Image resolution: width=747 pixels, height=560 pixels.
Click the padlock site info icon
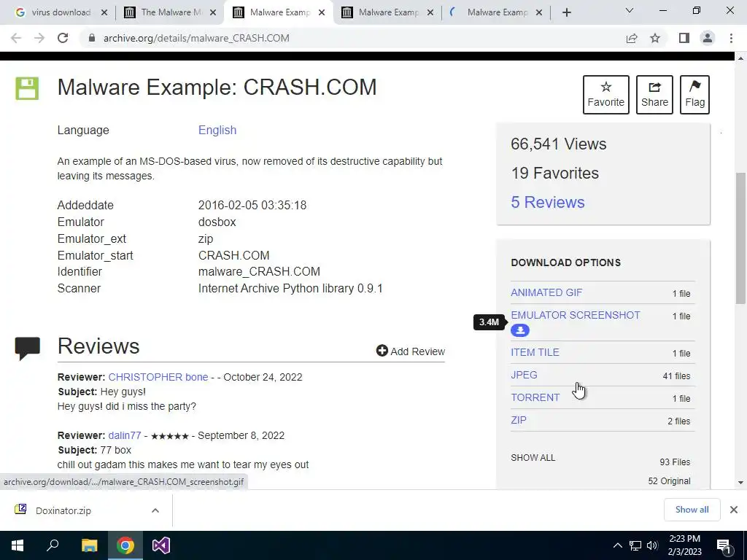click(92, 38)
